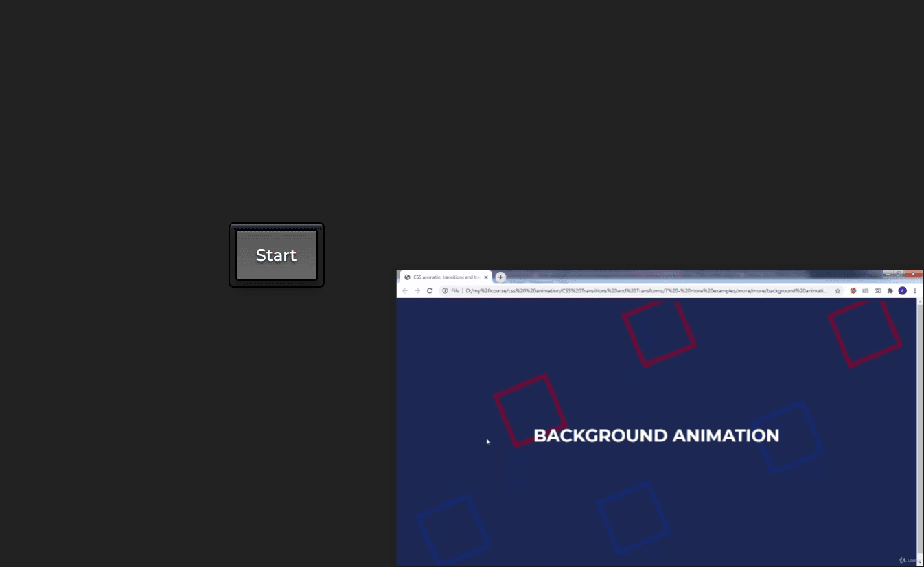Click the BACKGROUND ANIMATION heading text
Viewport: 924px width, 567px height.
click(656, 435)
